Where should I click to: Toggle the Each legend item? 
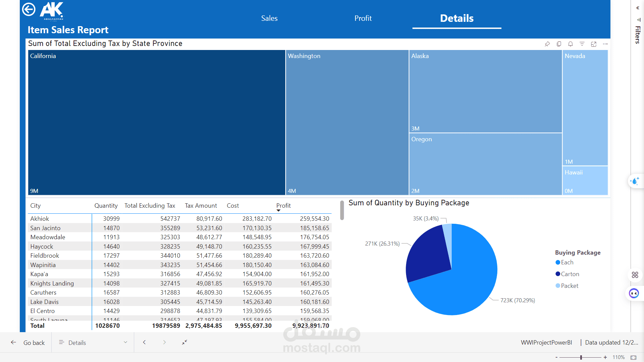[x=564, y=262]
